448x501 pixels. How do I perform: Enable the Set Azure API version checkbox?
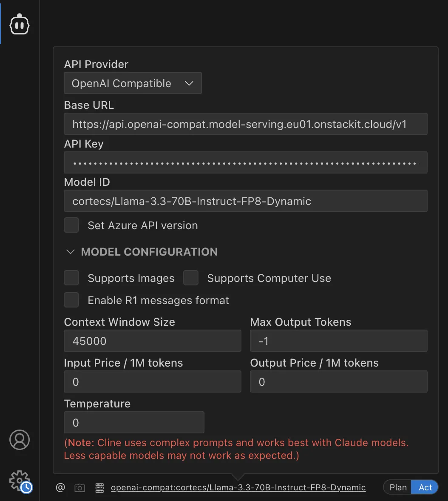click(71, 225)
